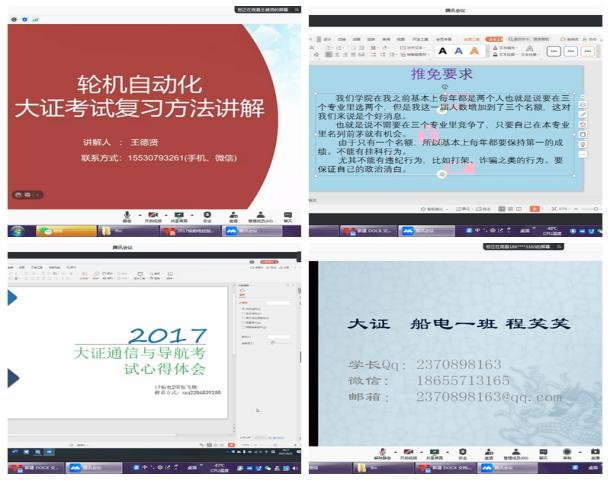Click share screen icon in top-left meeting

point(179,215)
